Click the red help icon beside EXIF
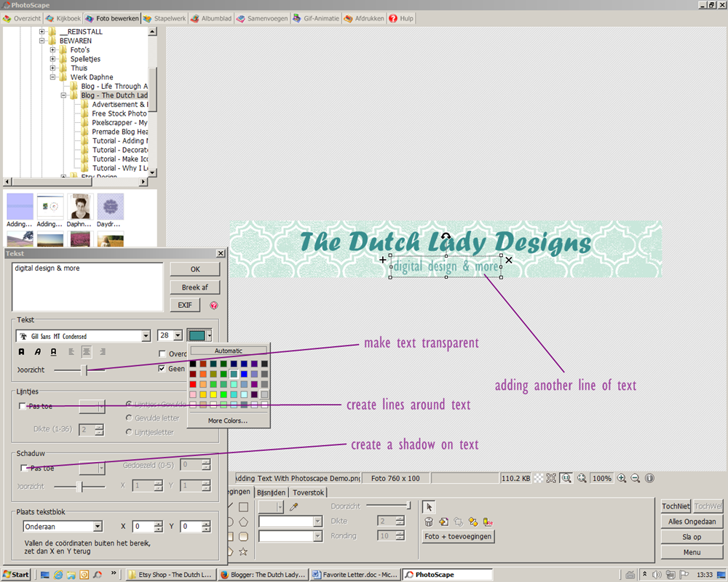 click(x=213, y=306)
